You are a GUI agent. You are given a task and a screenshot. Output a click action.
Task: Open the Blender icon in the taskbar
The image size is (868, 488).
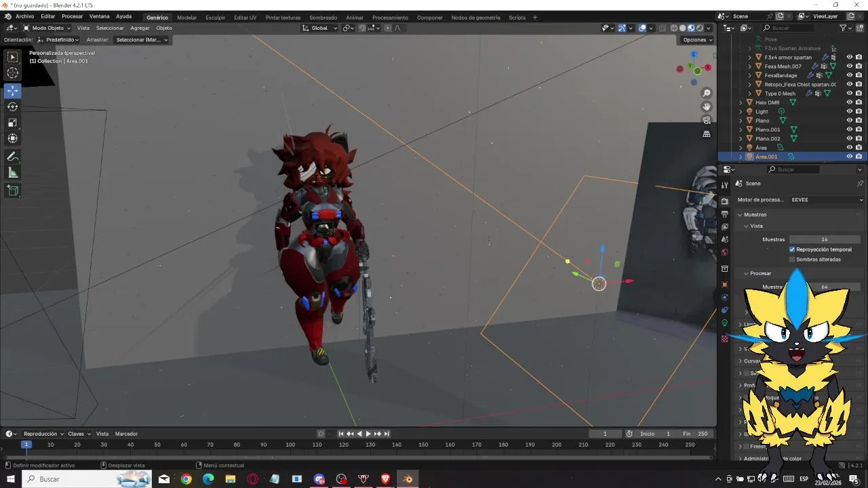(x=408, y=479)
